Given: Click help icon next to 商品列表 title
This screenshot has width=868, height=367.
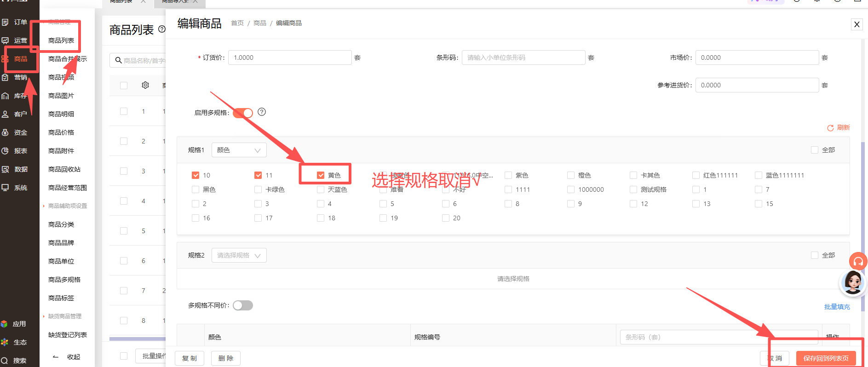Looking at the screenshot, I should point(162,29).
